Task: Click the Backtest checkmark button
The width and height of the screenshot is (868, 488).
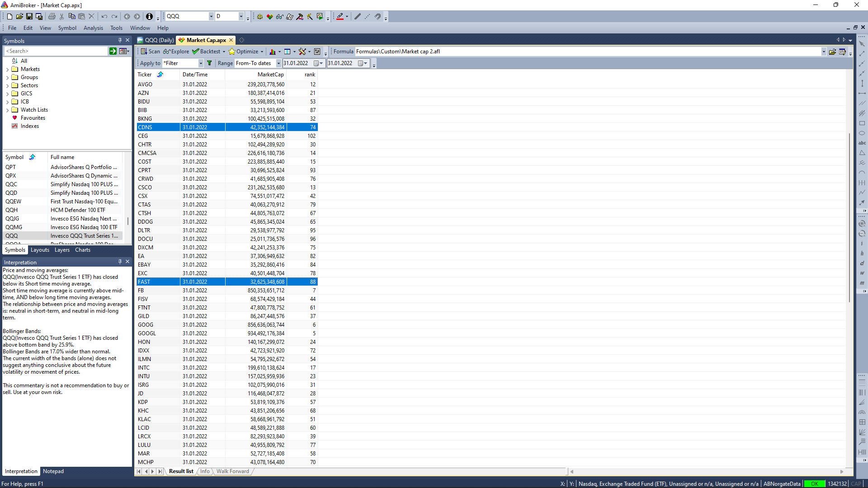Action: click(207, 52)
